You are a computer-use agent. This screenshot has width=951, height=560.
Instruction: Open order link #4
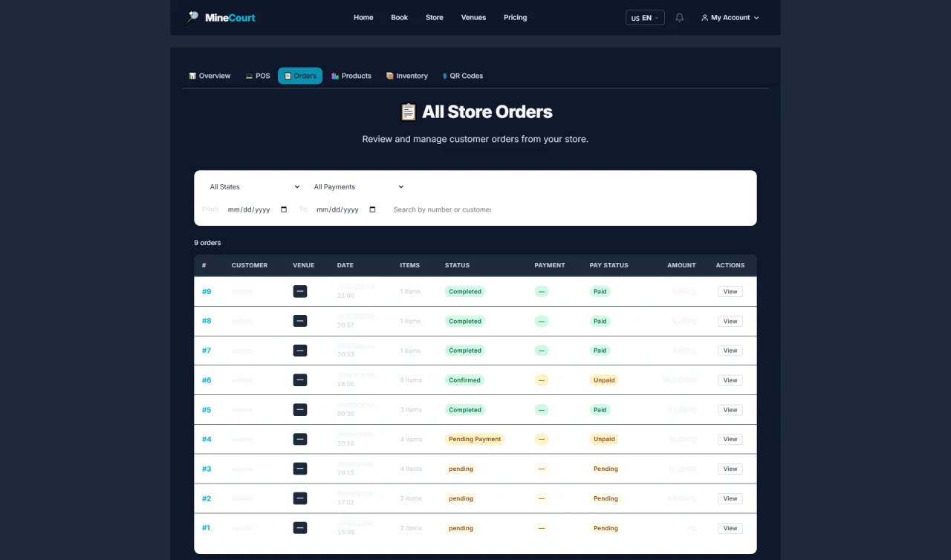coord(207,439)
